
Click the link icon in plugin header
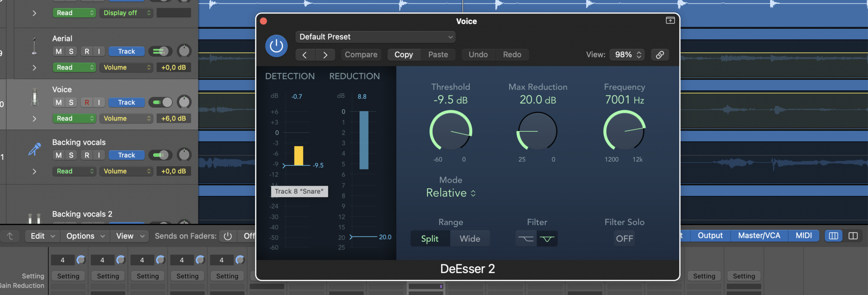click(x=660, y=55)
